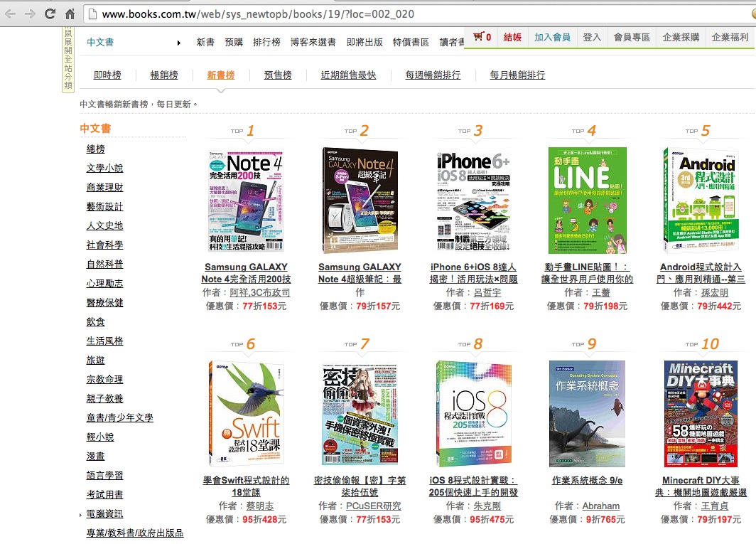
Task: Click author link 阿祥,3C布政司
Action: 260,292
